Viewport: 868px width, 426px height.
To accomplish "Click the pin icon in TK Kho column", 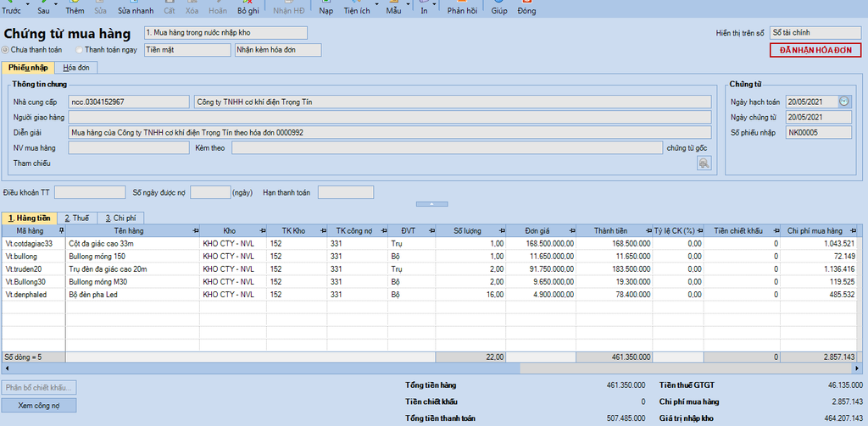I will (323, 230).
